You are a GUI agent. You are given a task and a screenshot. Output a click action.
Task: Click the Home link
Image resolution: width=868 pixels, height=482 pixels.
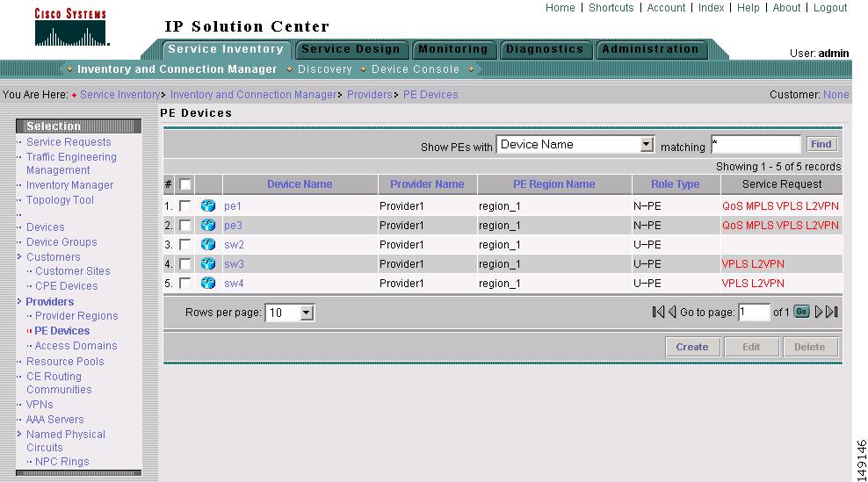tap(561, 8)
